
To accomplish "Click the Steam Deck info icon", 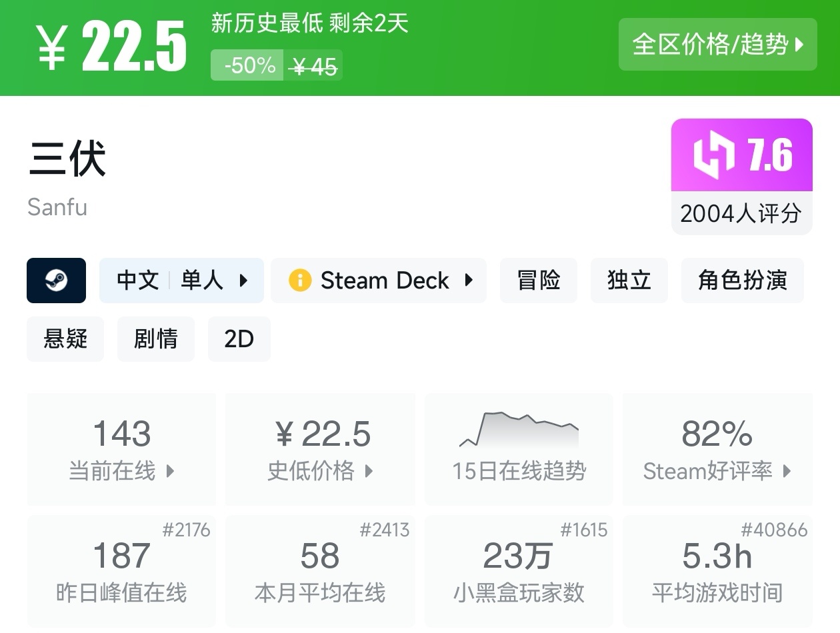I will pyautogui.click(x=300, y=281).
